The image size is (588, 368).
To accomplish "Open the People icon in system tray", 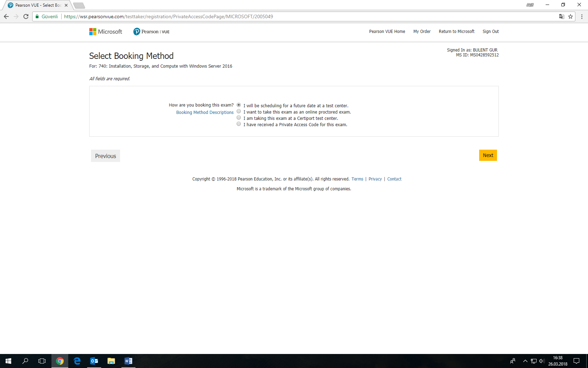I will 513,361.
